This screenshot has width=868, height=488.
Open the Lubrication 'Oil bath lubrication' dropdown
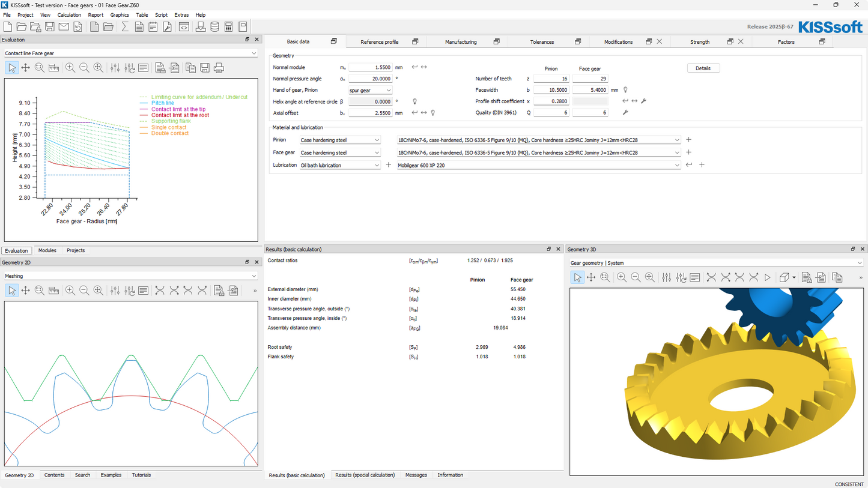pyautogui.click(x=340, y=165)
